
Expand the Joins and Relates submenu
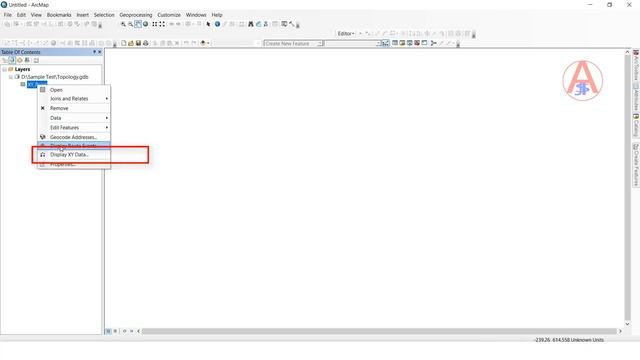[74, 99]
